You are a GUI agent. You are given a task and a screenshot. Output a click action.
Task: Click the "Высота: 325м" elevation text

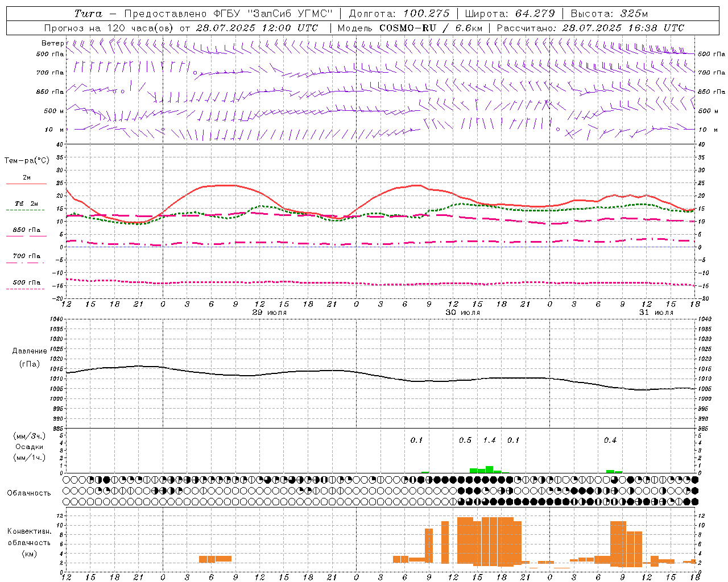pos(609,14)
